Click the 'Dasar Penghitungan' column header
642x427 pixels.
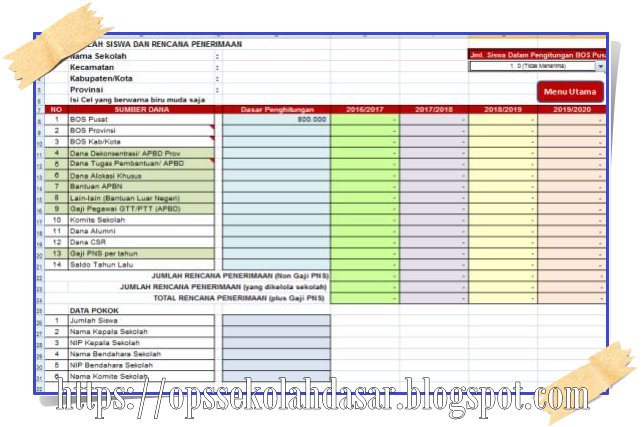tap(277, 109)
